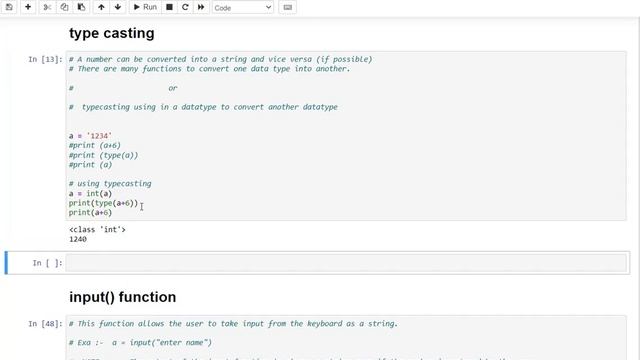Place cursor on line a = '1234'
Image resolution: width=640 pixels, height=360 pixels.
pyautogui.click(x=90, y=136)
